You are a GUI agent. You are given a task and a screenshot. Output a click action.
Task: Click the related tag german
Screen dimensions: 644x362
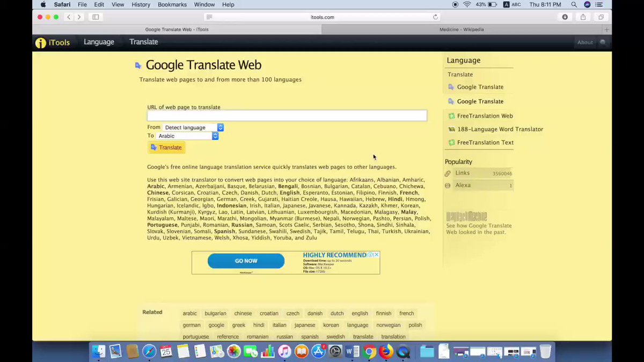(191, 325)
